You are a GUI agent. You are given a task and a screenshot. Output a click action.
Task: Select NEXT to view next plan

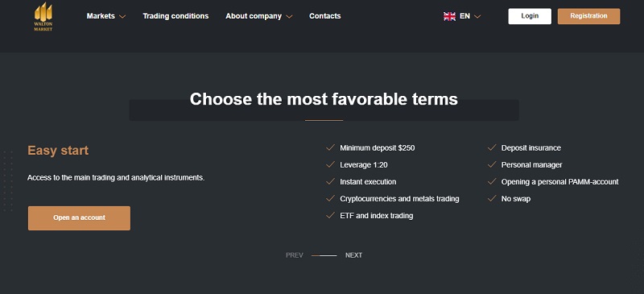[353, 255]
